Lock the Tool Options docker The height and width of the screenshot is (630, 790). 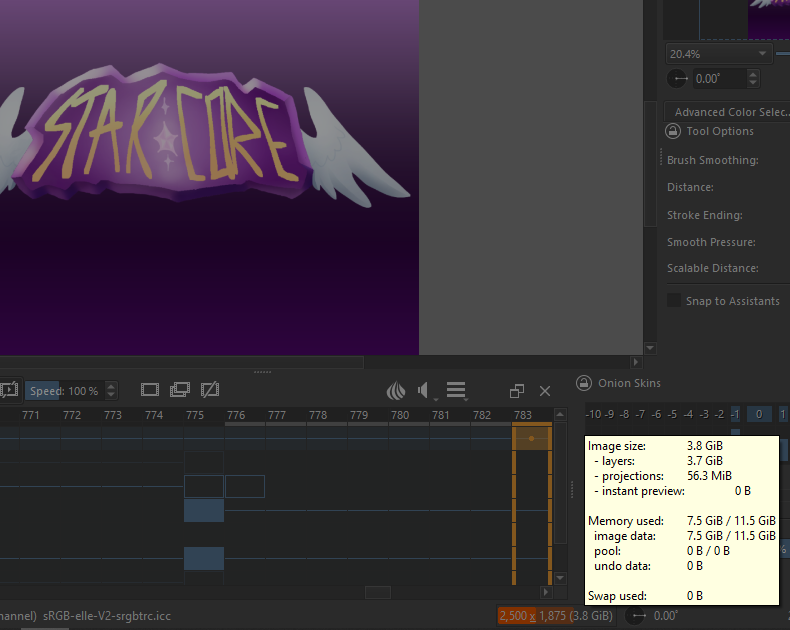pyautogui.click(x=673, y=131)
